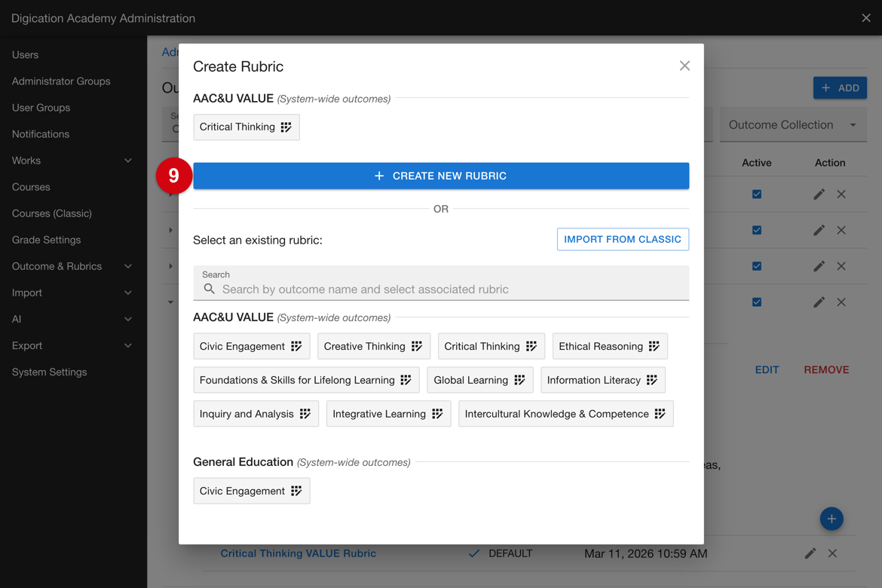Image resolution: width=882 pixels, height=588 pixels.
Task: Toggle the first Active checkbox
Action: [x=757, y=194]
